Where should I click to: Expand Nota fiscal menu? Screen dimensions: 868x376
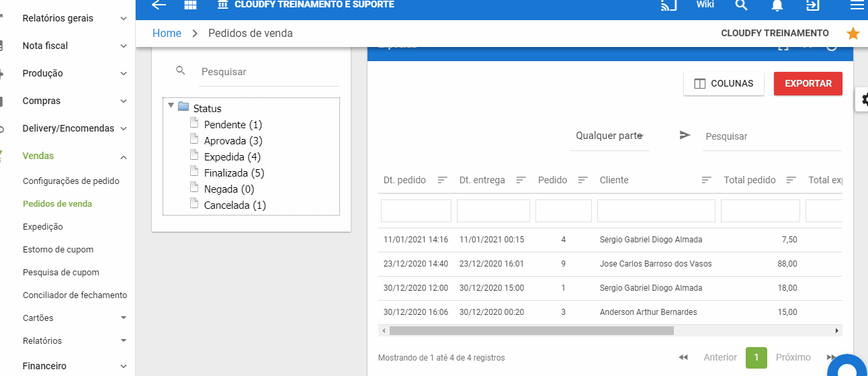click(124, 46)
